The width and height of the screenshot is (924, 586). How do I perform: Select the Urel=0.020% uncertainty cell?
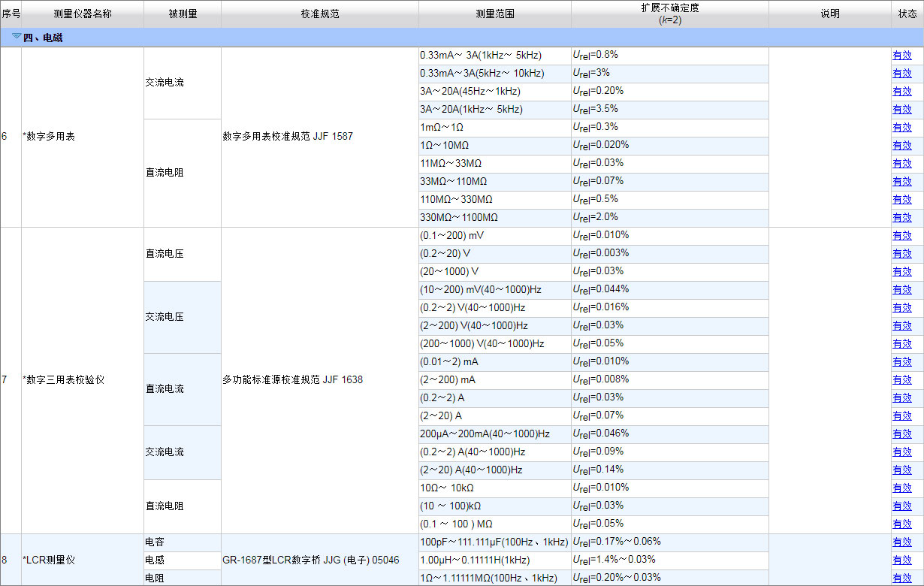pos(670,146)
